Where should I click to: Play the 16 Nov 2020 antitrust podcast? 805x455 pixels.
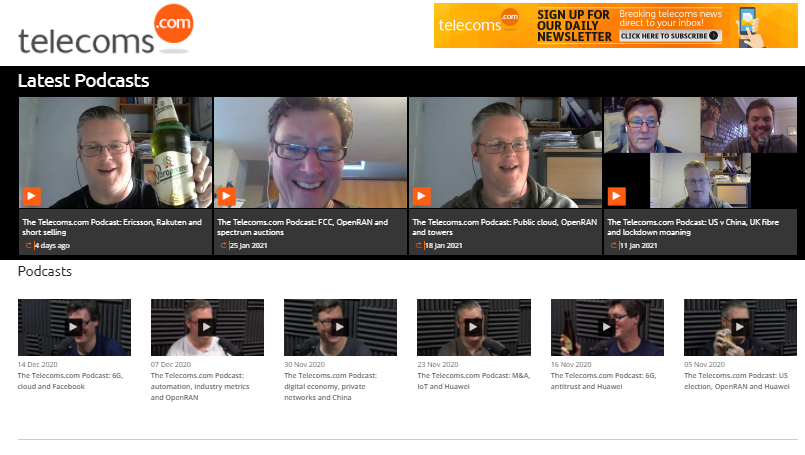[x=607, y=326]
